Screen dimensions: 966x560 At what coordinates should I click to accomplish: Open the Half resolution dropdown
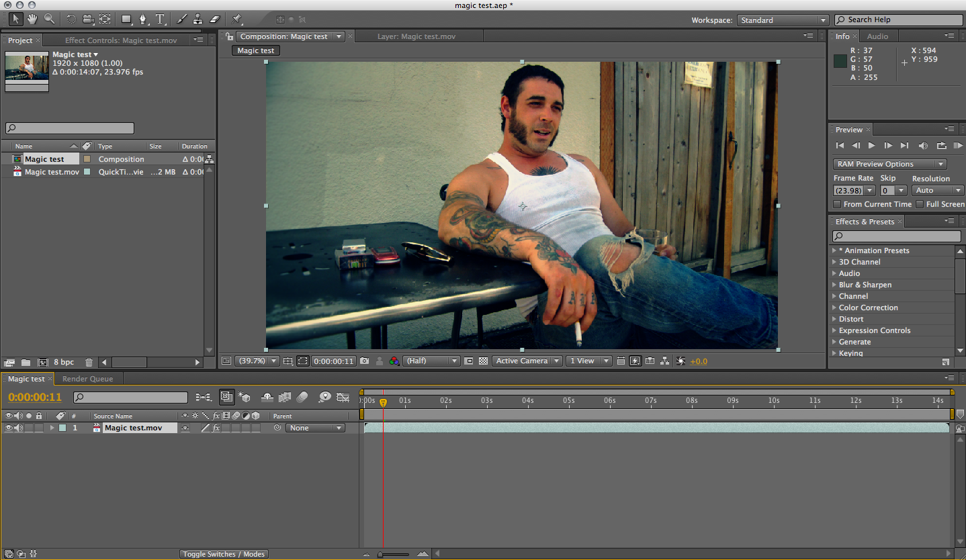coord(431,361)
